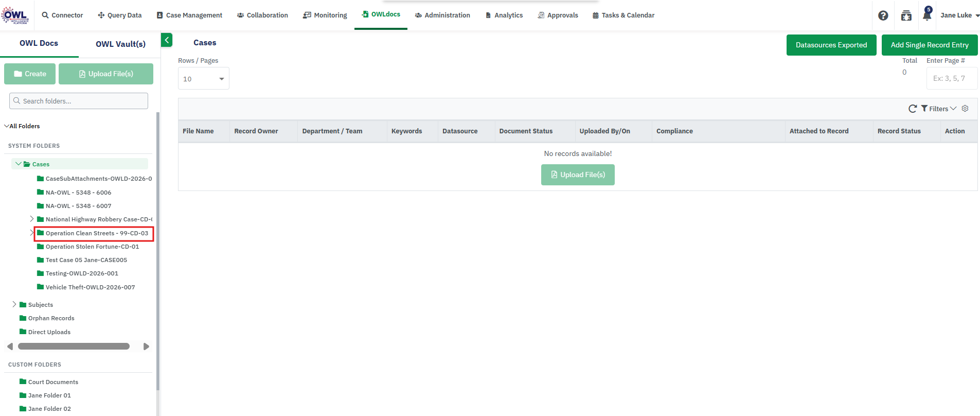Collapse the Cases folder chevron
Image resolution: width=980 pixels, height=416 pixels.
19,164
